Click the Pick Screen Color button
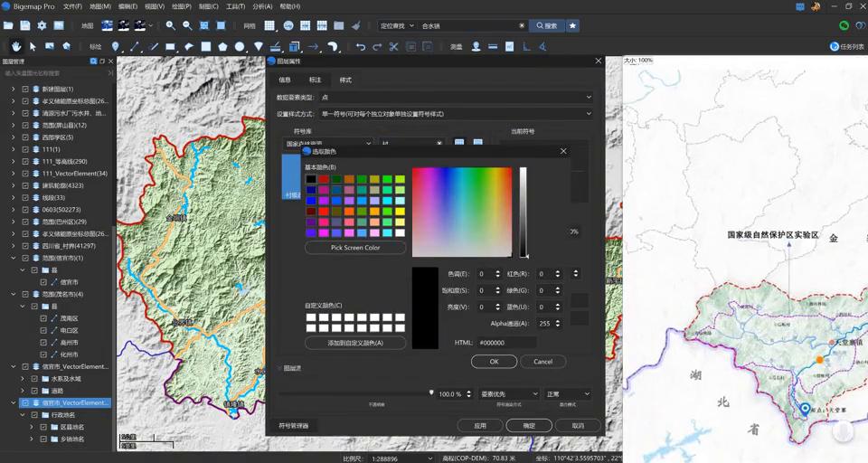Viewport: 868px width, 463px height. (x=355, y=248)
